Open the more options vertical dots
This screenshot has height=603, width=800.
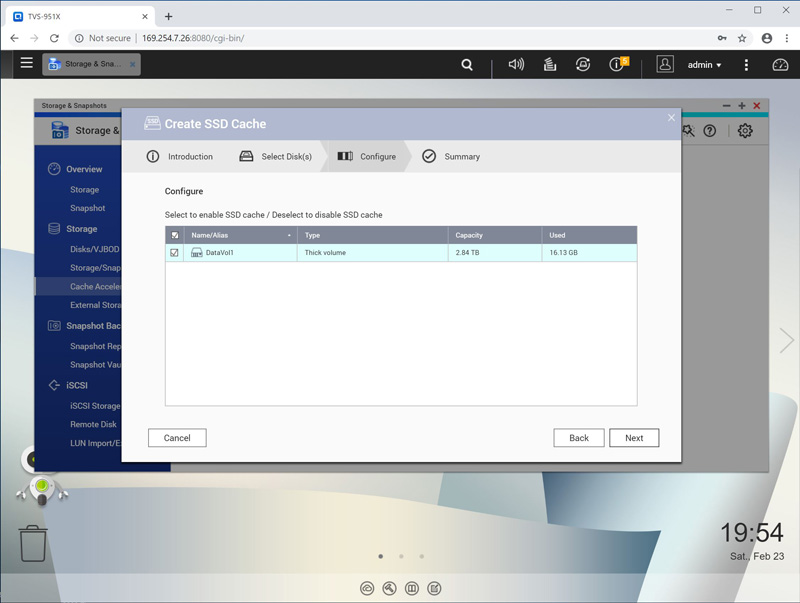pos(746,65)
